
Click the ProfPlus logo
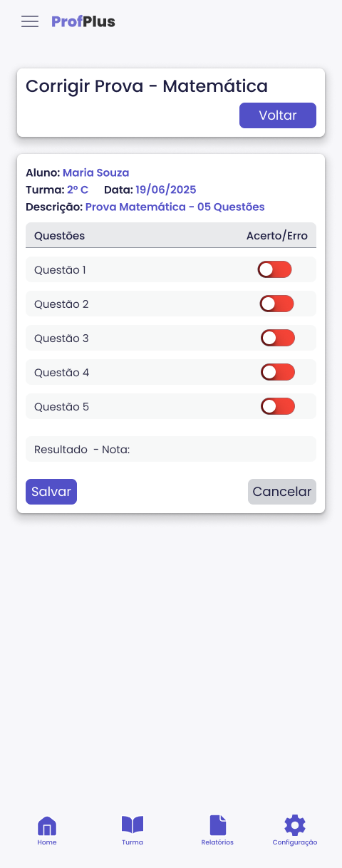pyautogui.click(x=83, y=21)
